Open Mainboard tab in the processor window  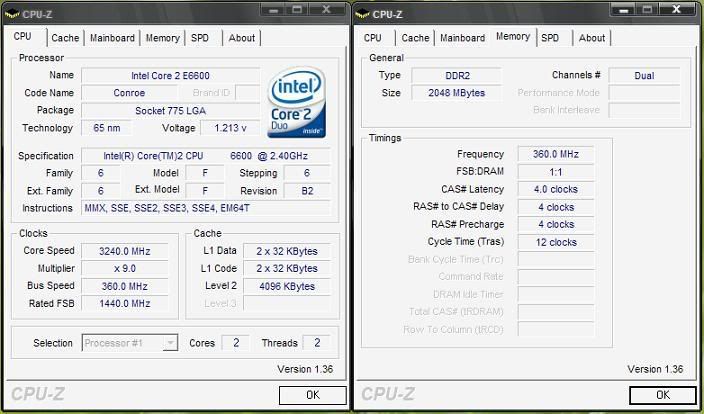[x=112, y=38]
